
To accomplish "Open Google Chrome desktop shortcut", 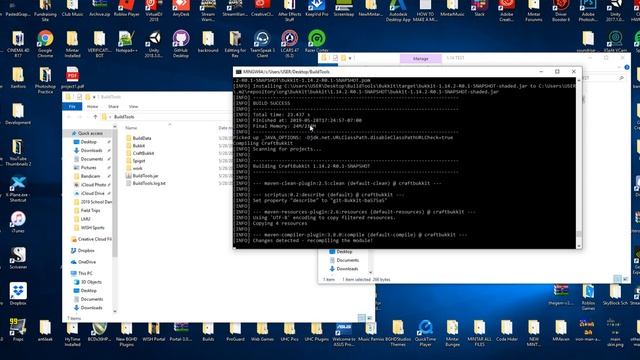I will point(45,43).
